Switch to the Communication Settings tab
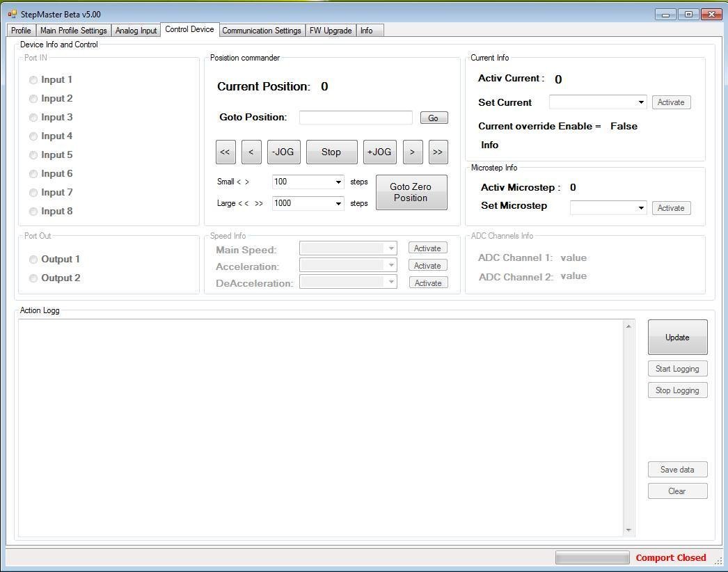The height and width of the screenshot is (572, 728). click(261, 31)
